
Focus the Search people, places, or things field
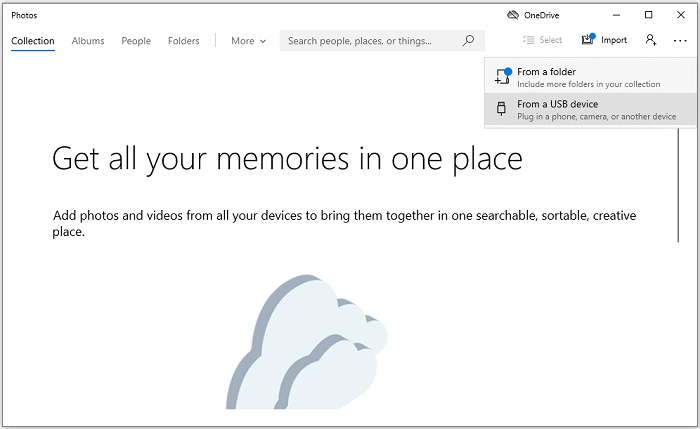(372, 41)
